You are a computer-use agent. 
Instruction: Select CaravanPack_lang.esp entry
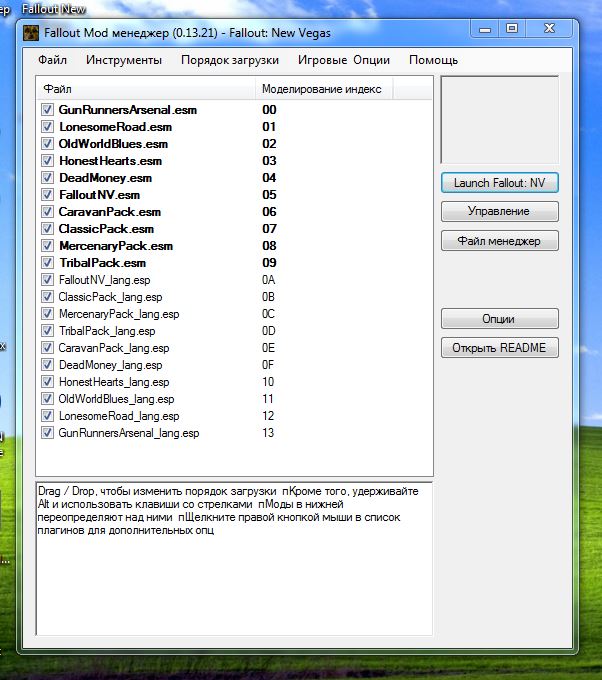114,348
